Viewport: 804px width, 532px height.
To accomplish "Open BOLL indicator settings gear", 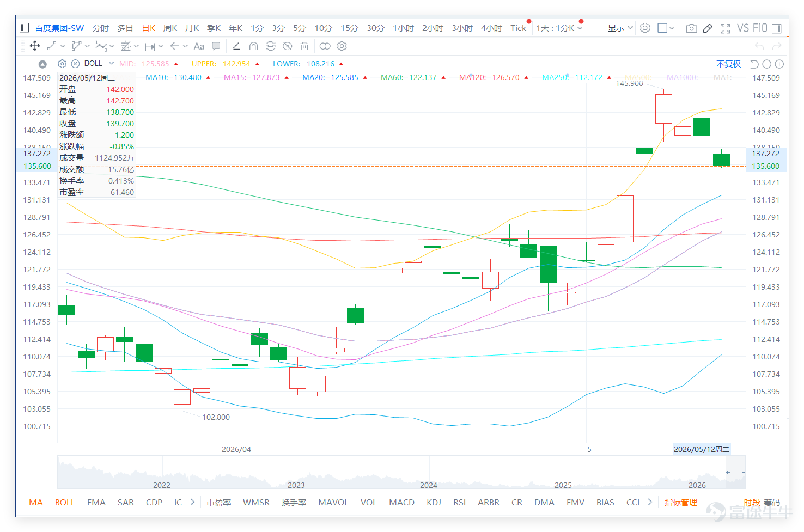I will pos(62,64).
